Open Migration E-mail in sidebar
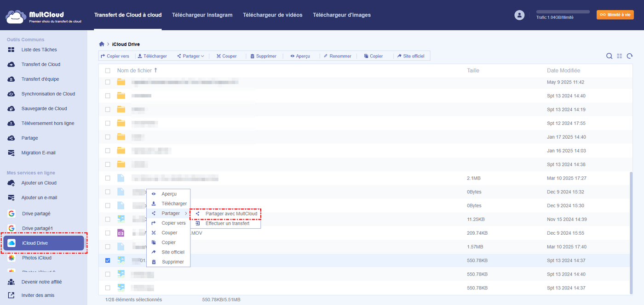This screenshot has width=644, height=305. click(39, 152)
